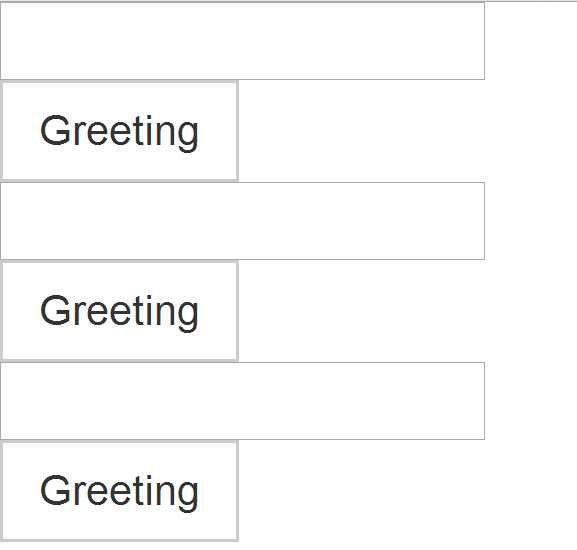The image size is (577, 550).
Task: Click the second Greeting button
Action: [120, 311]
